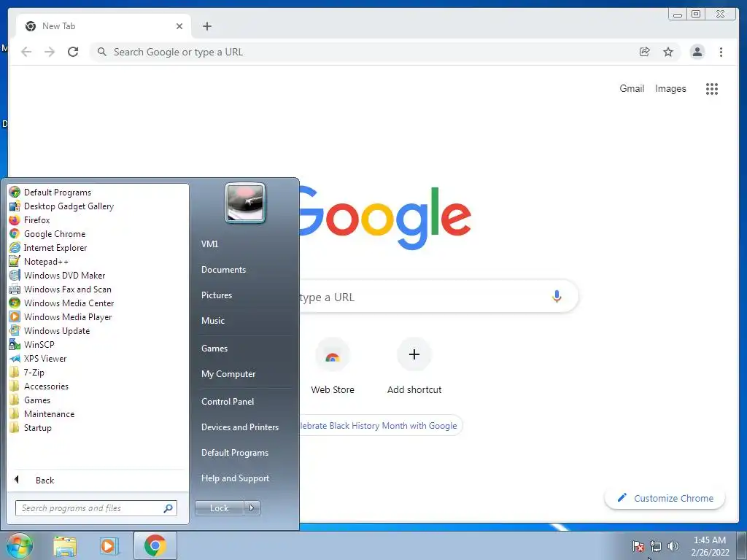Click the Chrome back arrow
The image size is (747, 560).
pos(26,52)
